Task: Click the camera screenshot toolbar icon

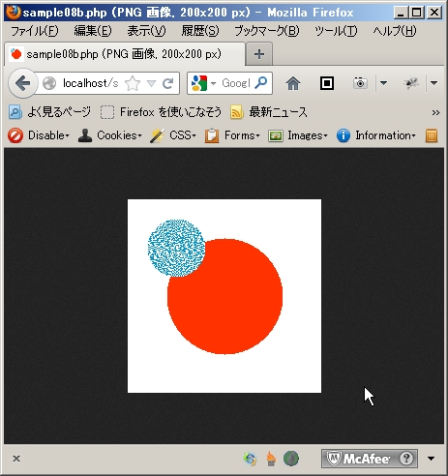Action: [x=360, y=83]
